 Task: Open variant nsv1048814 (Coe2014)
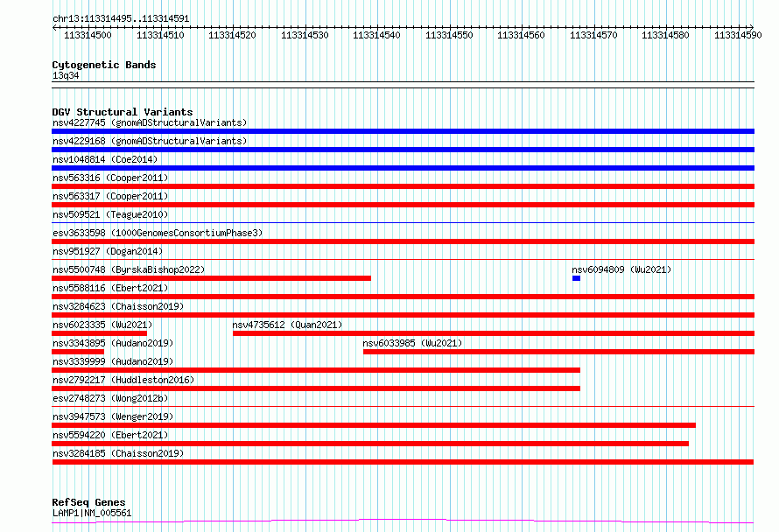(x=105, y=159)
